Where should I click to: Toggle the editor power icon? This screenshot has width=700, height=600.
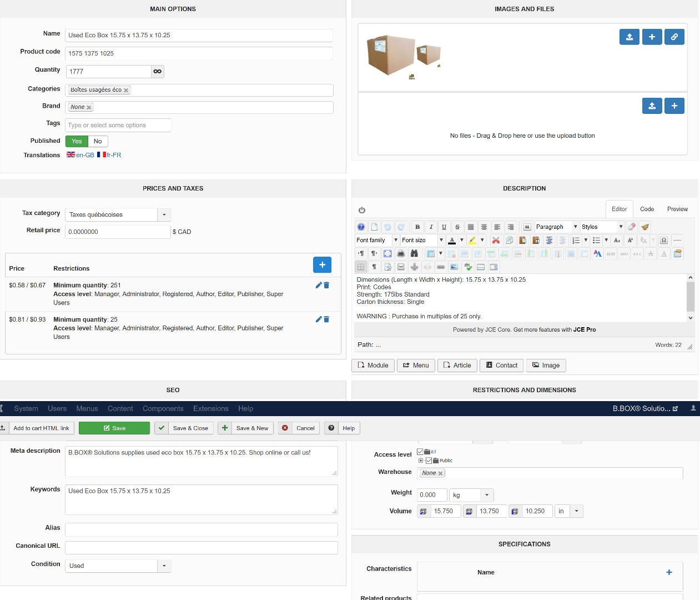(x=362, y=210)
